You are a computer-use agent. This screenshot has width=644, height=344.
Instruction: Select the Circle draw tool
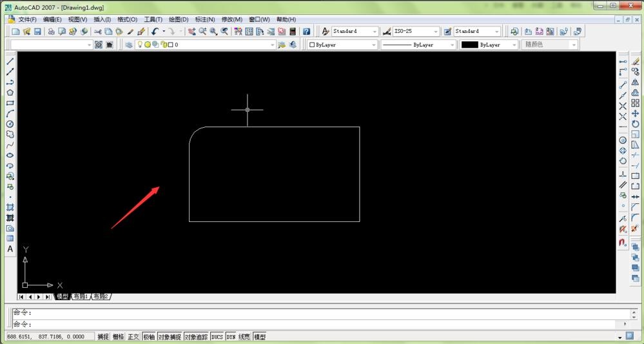pos(10,124)
